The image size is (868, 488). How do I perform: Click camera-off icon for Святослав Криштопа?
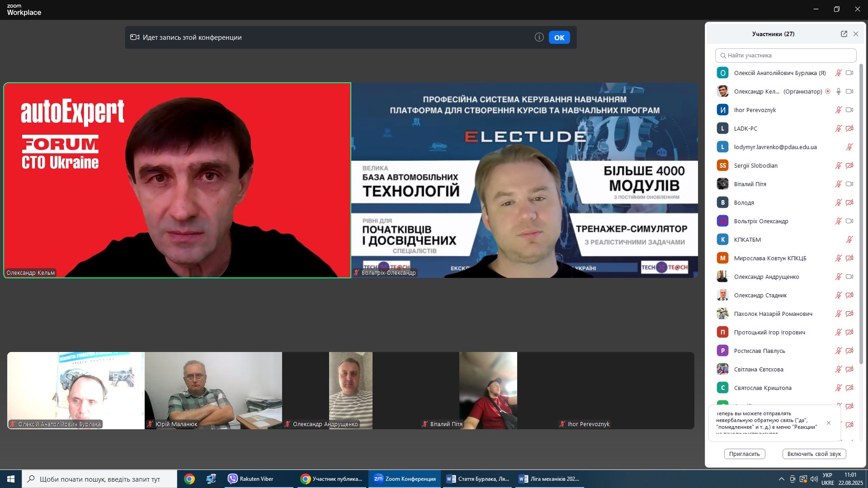click(849, 388)
